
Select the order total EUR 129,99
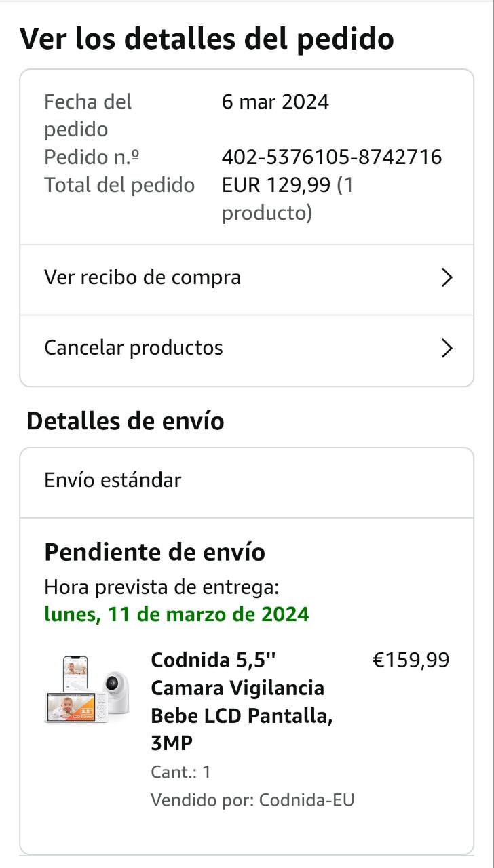278,185
